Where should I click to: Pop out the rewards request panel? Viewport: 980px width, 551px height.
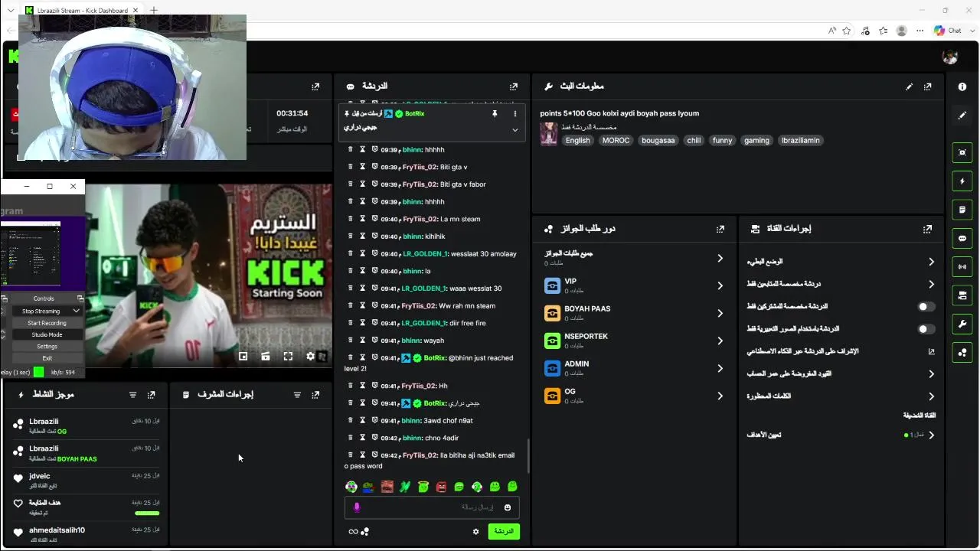720,229
